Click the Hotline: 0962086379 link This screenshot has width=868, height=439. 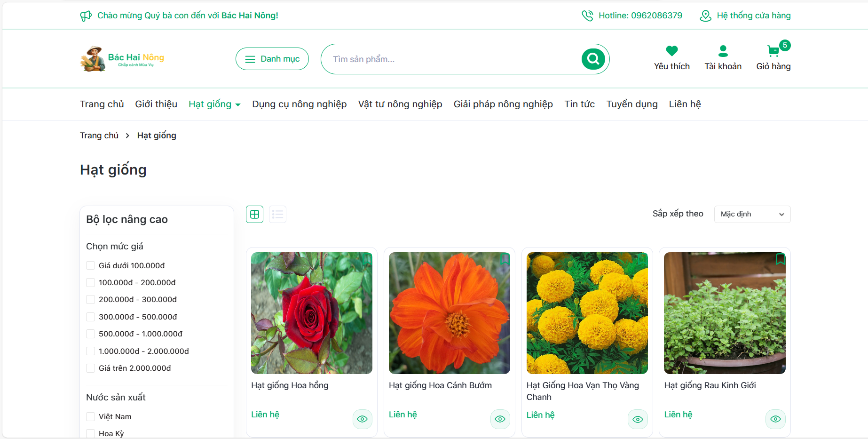[640, 16]
